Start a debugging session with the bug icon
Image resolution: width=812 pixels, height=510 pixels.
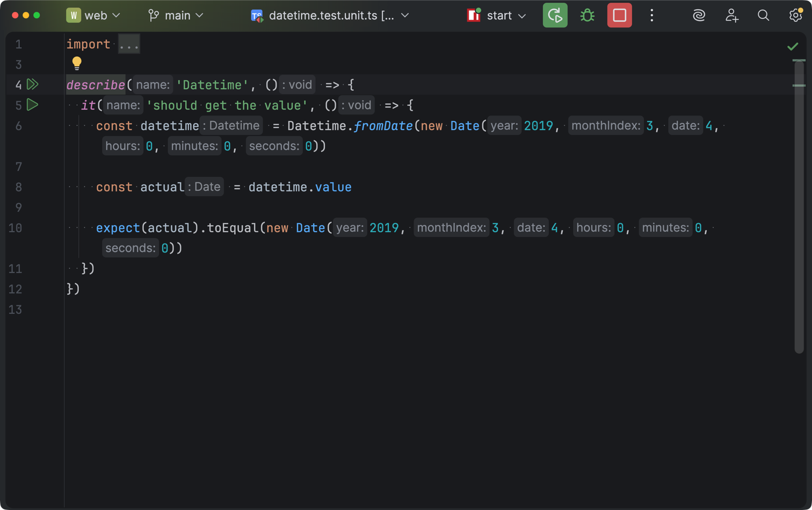point(587,16)
